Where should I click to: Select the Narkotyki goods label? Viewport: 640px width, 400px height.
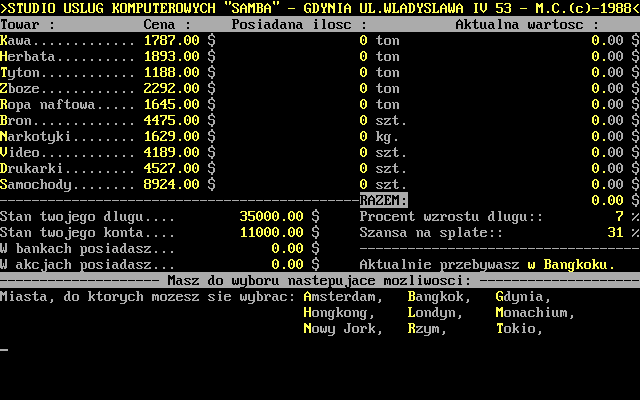(x=36, y=137)
